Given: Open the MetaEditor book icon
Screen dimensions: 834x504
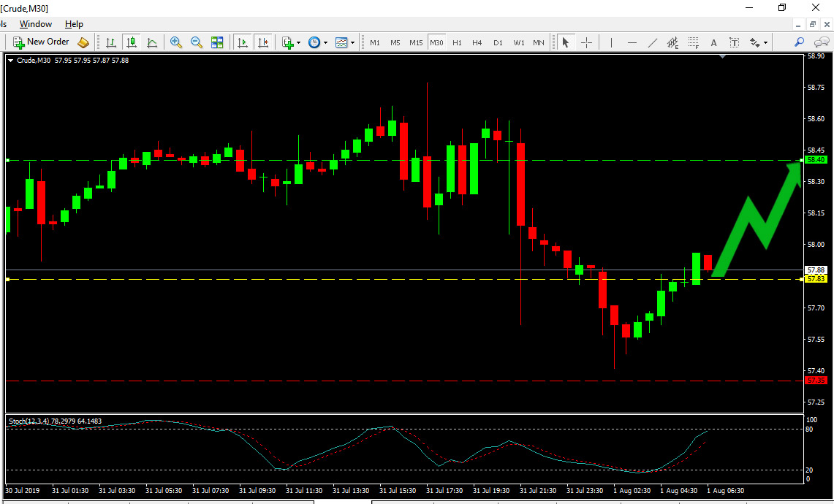Looking at the screenshot, I should pyautogui.click(x=83, y=42).
